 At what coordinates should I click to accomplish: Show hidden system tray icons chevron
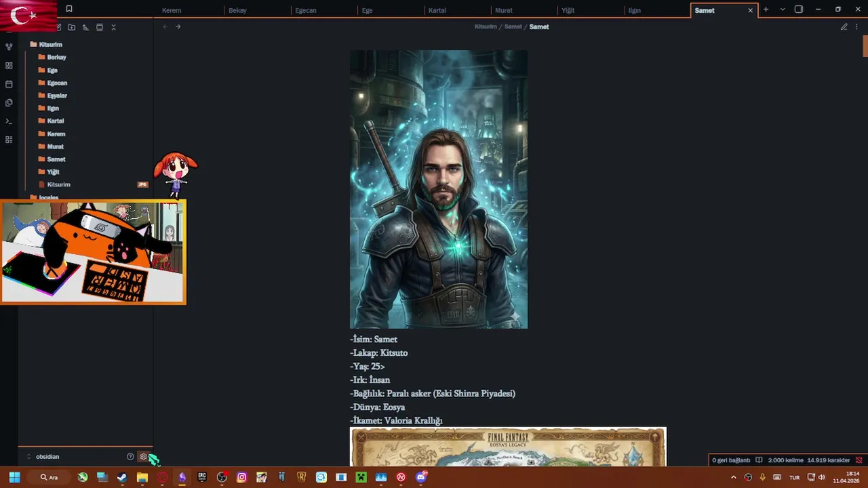(x=733, y=477)
